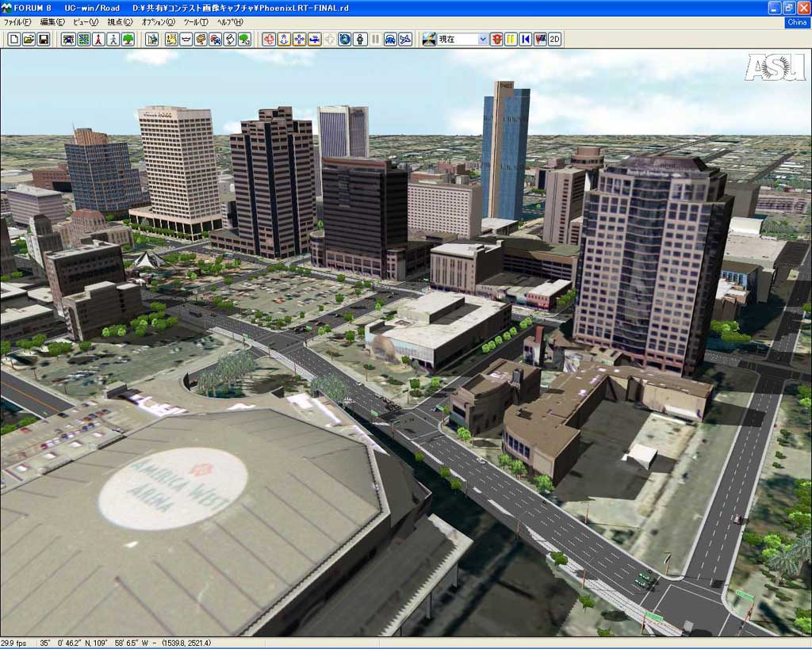The image size is (812, 649).
Task: Click the yellow pause button on the toolbar
Action: [511, 40]
